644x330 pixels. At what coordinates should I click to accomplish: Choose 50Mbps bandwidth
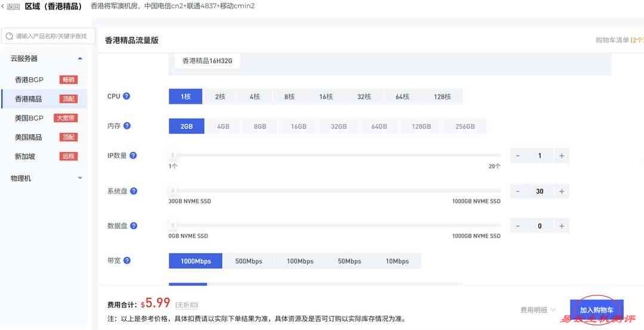point(349,261)
